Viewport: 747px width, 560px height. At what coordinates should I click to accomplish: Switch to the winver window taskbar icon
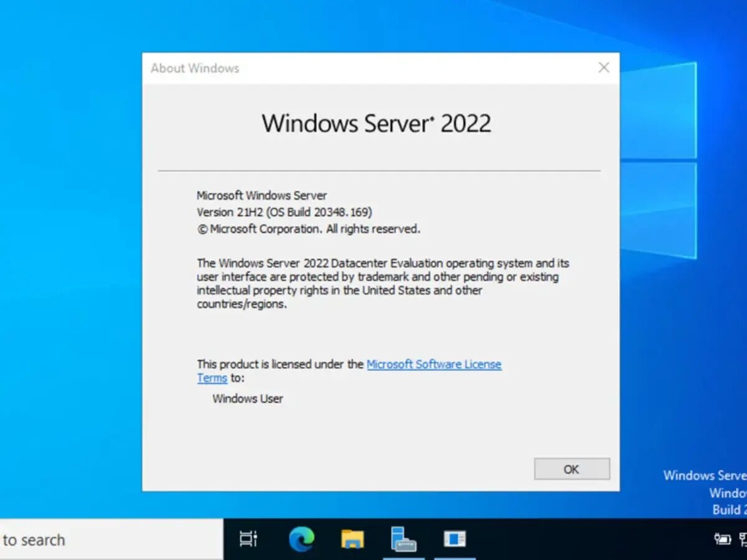[x=454, y=539]
